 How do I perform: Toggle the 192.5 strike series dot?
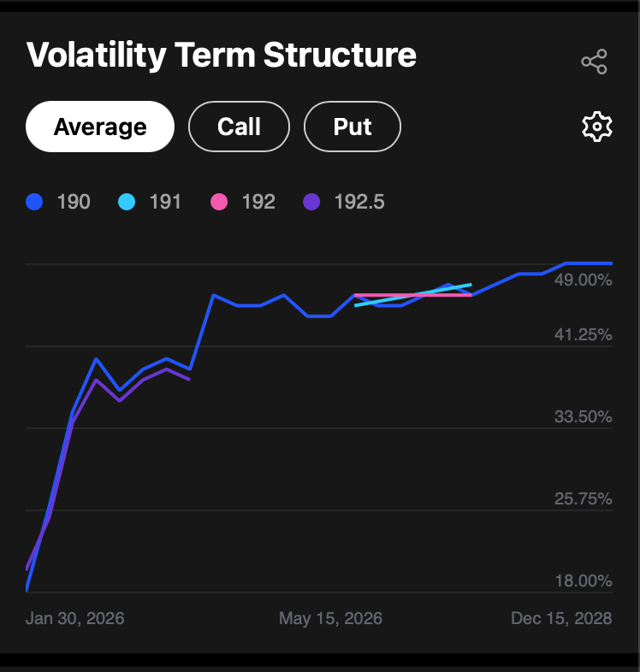311,202
